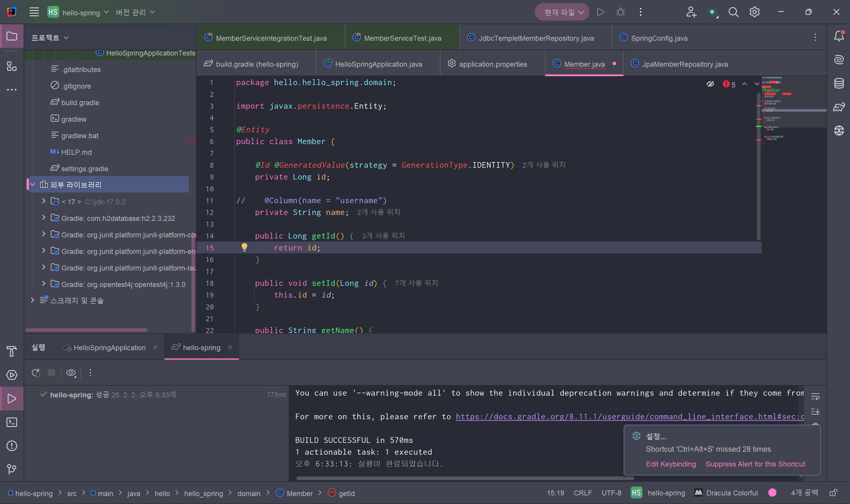Screen dimensions: 850x504
Task: Click the Search Everywhere magnifier
Action: pos(733,12)
